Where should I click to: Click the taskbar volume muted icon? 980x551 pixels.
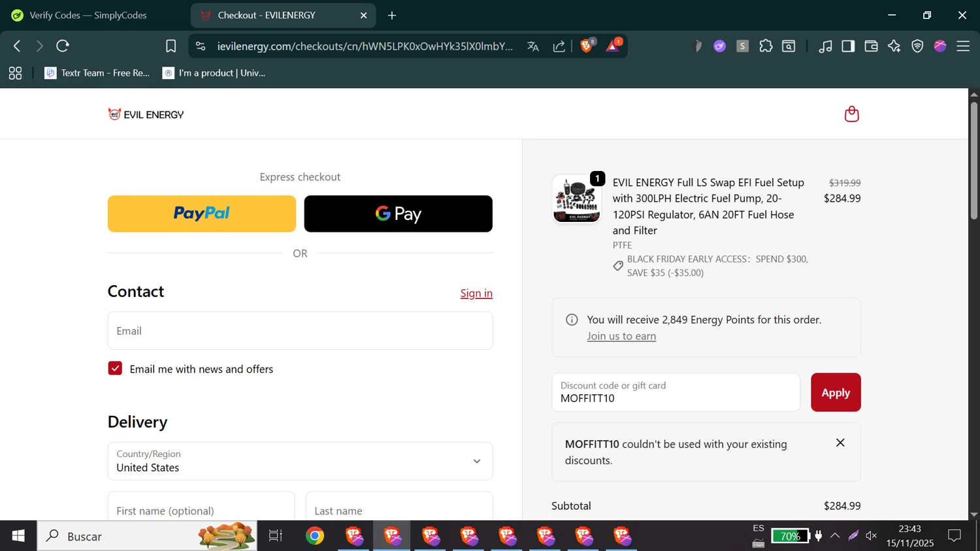click(x=871, y=536)
